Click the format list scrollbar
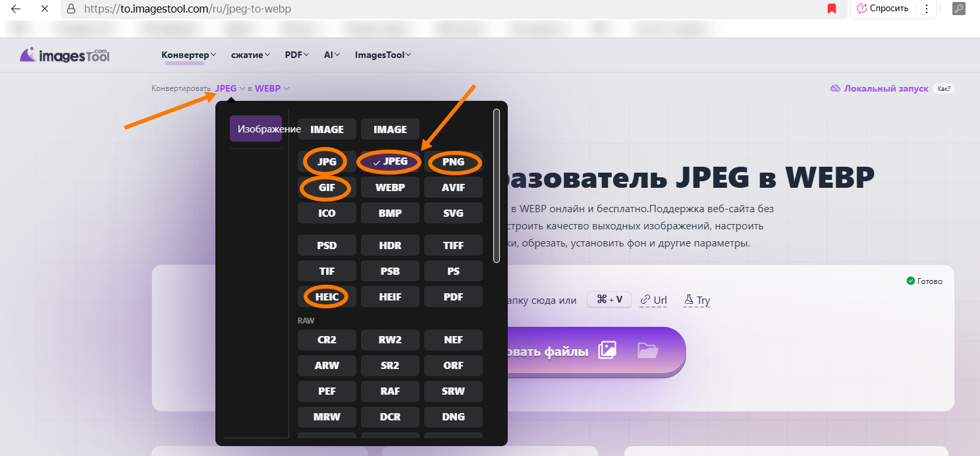This screenshot has width=980, height=456. 497,186
